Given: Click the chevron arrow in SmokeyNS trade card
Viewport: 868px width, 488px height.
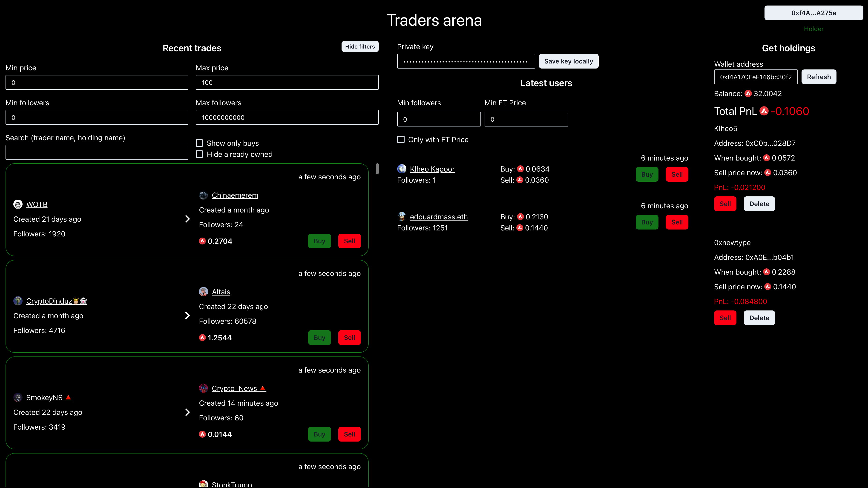Looking at the screenshot, I should tap(187, 412).
